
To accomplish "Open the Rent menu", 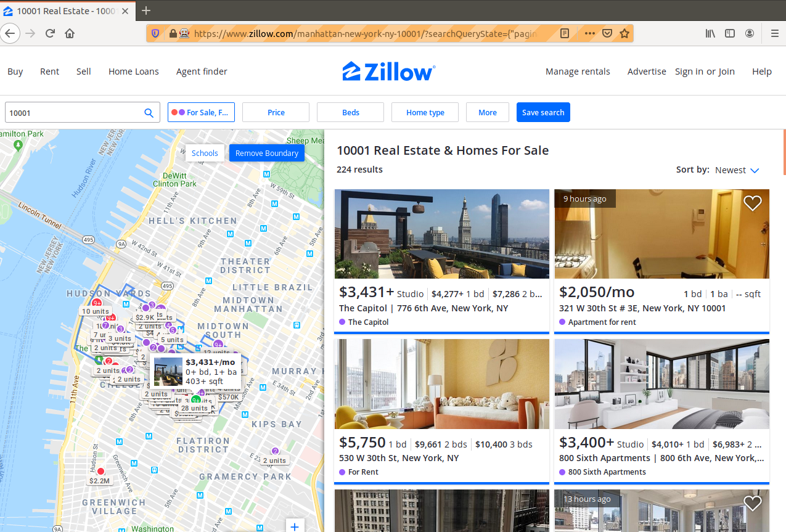I will (x=49, y=72).
